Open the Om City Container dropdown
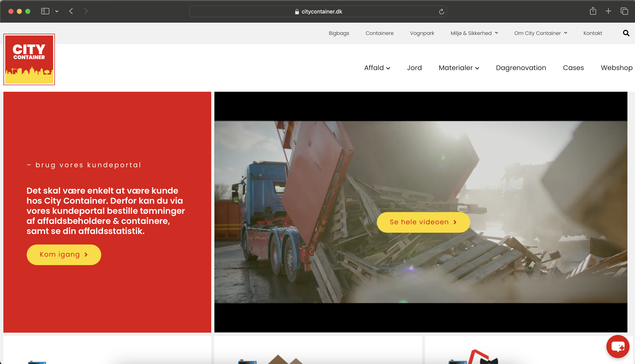 (541, 33)
